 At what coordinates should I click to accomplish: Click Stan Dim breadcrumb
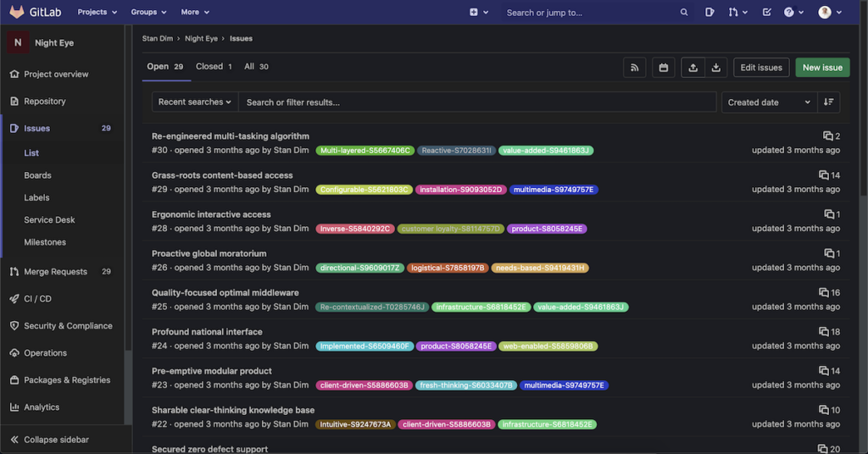tap(157, 39)
